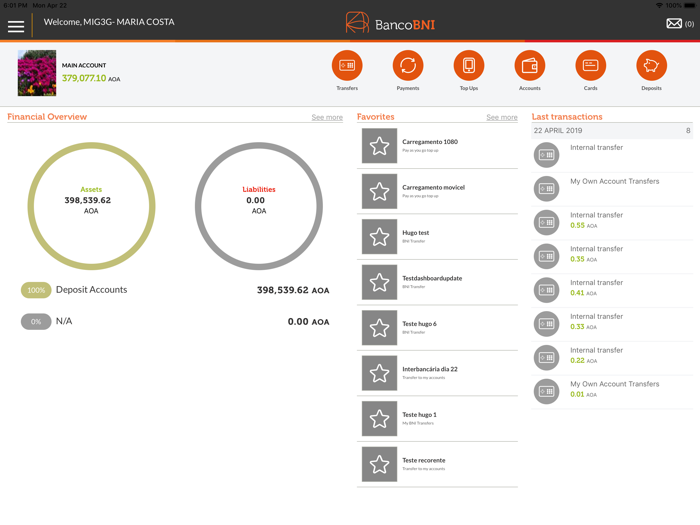Screen dimensions: 700x525
Task: Open favorite Teste hugo 1 label
Action: point(419,415)
